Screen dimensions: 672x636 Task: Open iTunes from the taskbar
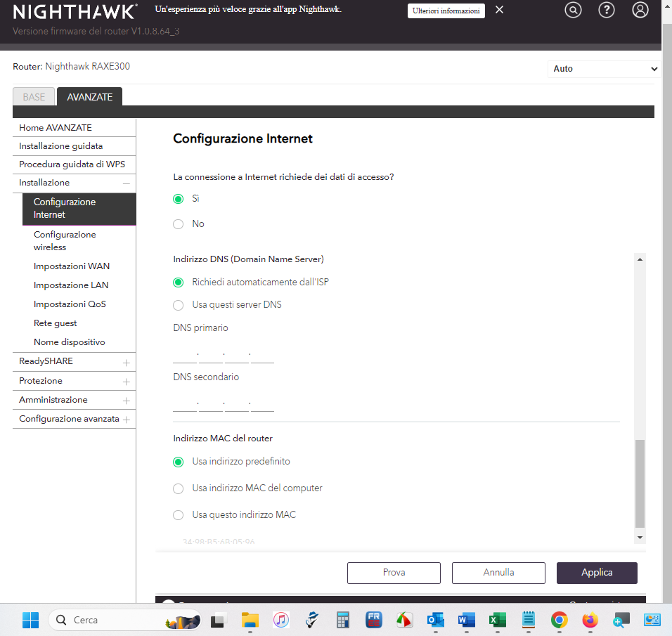pos(281,620)
